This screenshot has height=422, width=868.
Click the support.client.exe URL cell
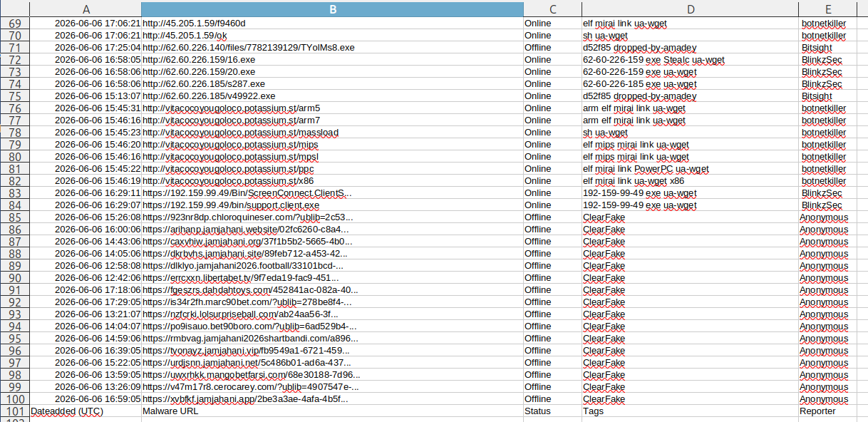(x=332, y=205)
